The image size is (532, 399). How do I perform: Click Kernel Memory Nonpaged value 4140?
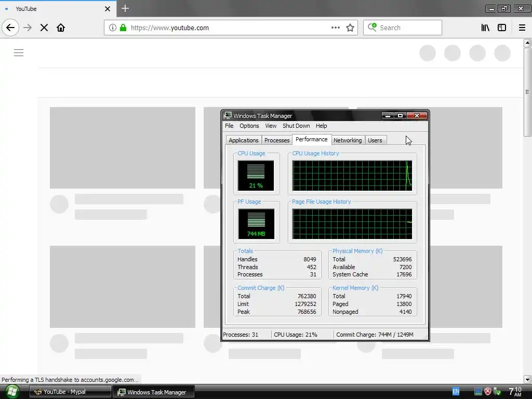pyautogui.click(x=405, y=312)
